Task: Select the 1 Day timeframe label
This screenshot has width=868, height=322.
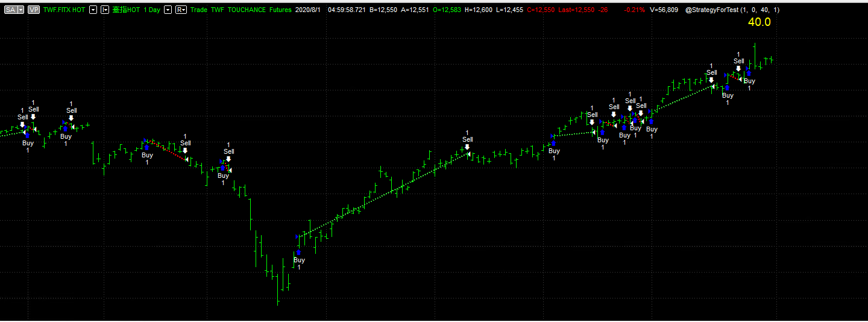Action: point(152,10)
